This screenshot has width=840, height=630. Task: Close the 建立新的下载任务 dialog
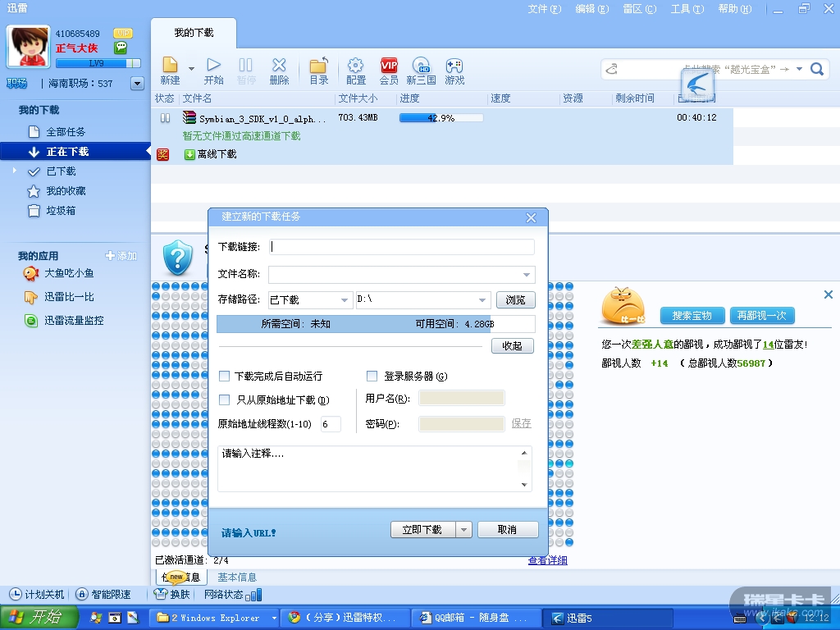click(531, 217)
